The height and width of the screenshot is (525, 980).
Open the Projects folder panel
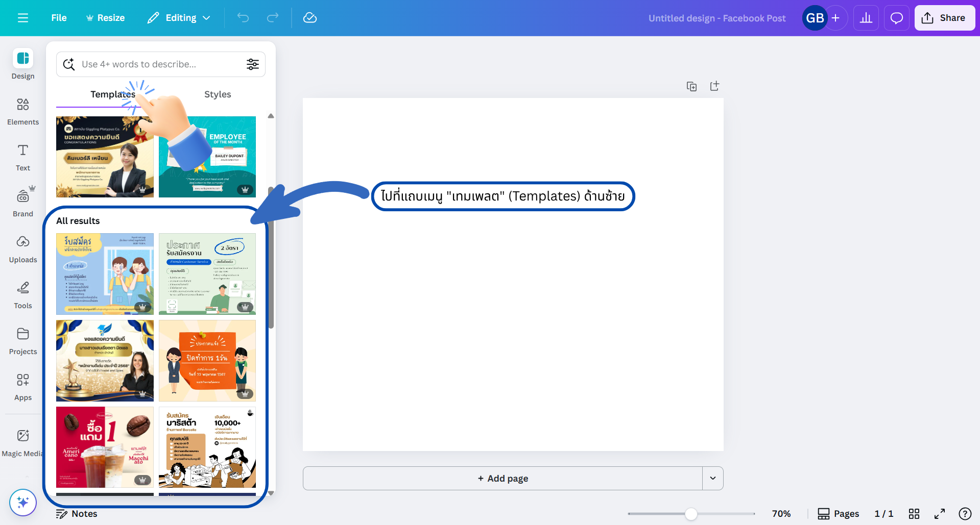[x=23, y=341]
